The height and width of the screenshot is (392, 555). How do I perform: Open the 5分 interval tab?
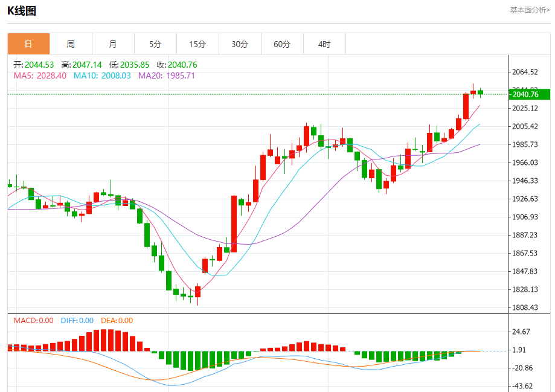tap(155, 44)
